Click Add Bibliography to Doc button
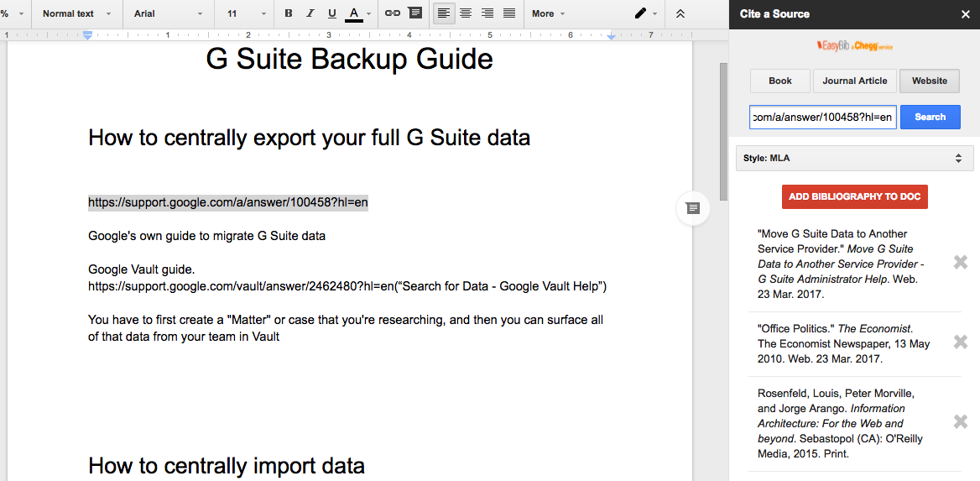This screenshot has width=980, height=481. tap(854, 196)
